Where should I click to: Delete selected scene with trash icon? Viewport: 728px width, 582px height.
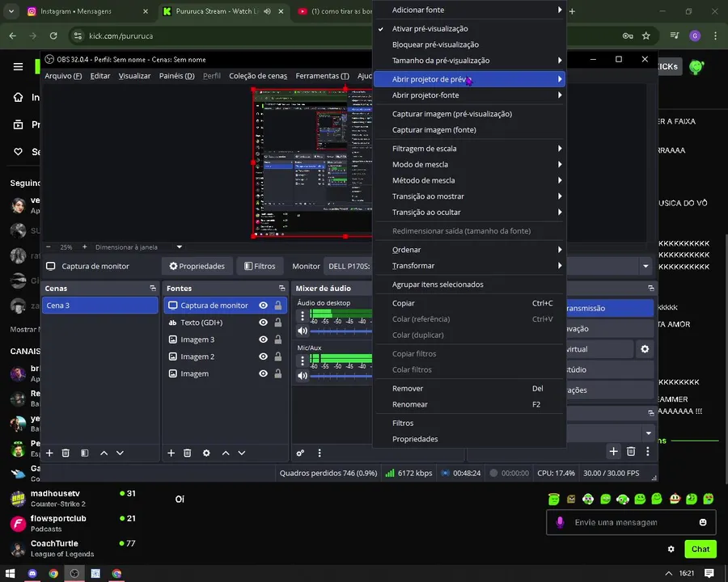[66, 453]
